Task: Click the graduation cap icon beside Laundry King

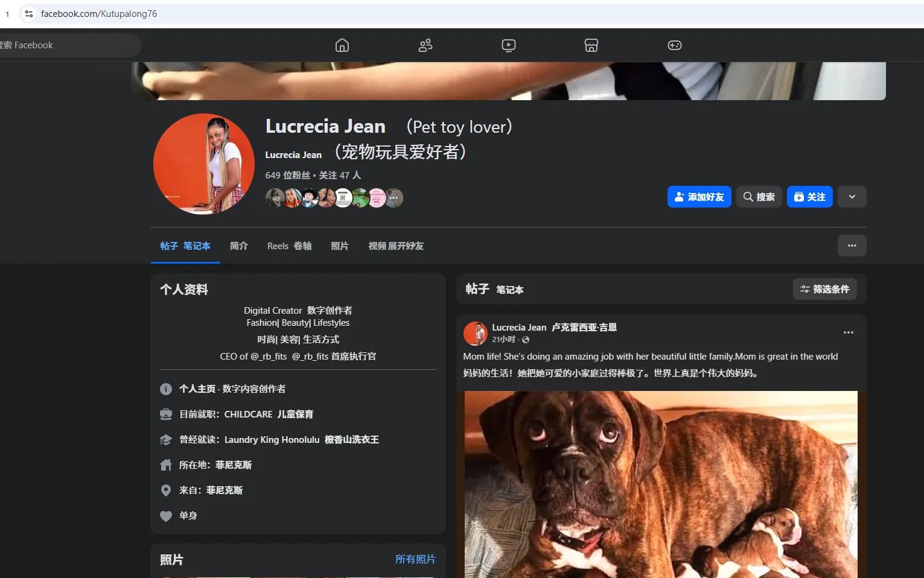Action: pos(166,440)
